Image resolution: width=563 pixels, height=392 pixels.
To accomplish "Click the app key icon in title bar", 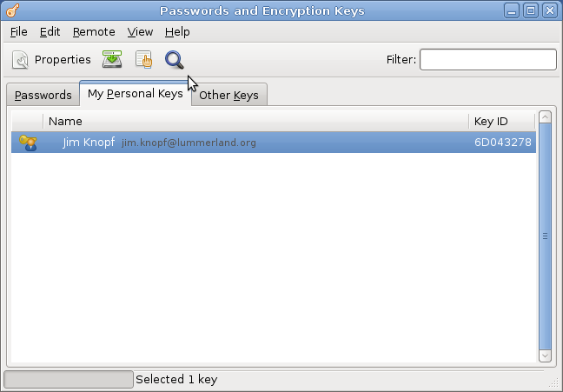I will click(12, 10).
